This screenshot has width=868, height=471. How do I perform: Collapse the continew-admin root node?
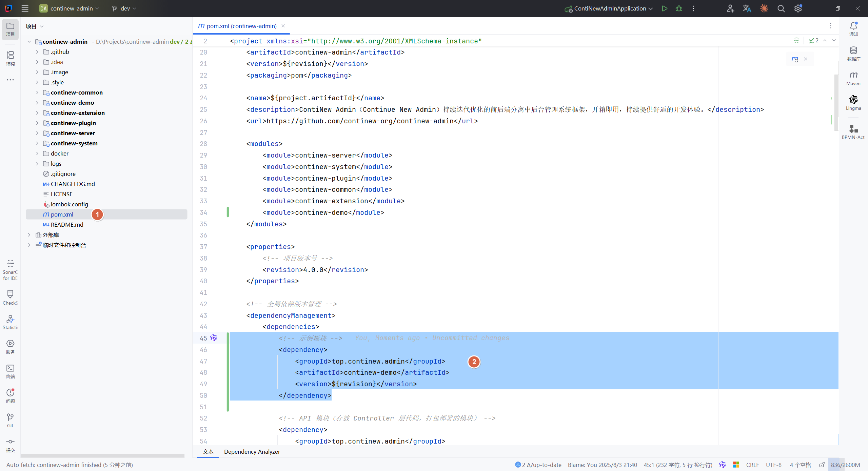point(29,42)
